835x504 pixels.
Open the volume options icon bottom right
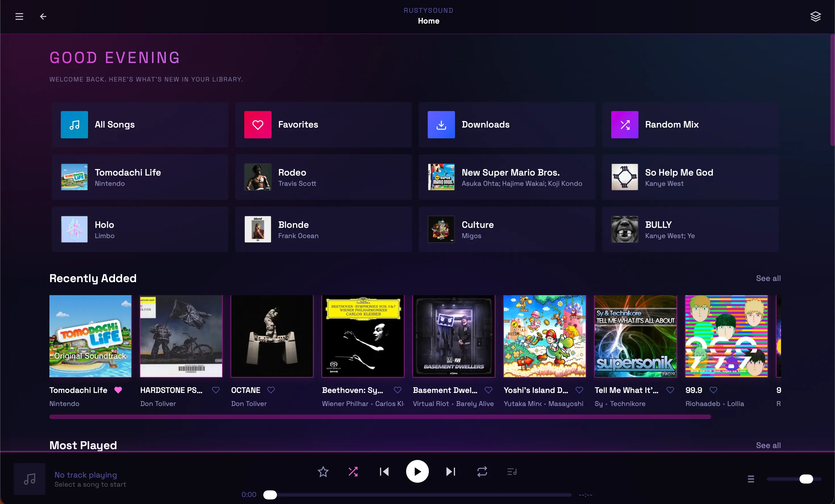tap(751, 479)
